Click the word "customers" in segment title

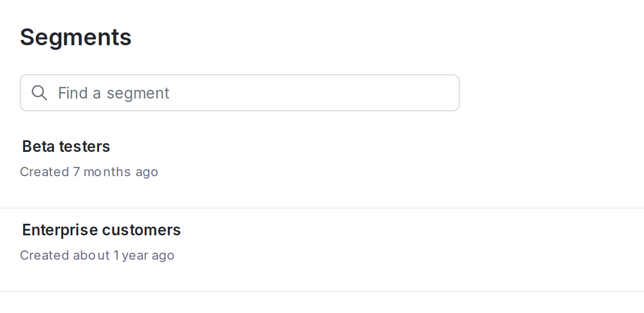click(x=141, y=230)
